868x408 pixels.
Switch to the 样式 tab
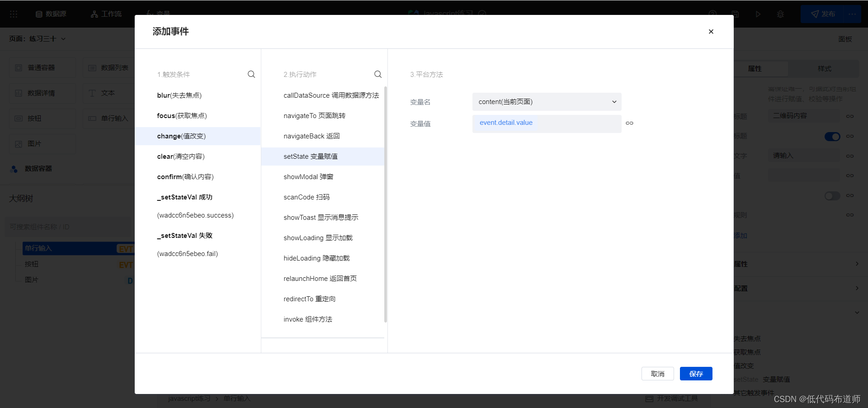point(824,69)
